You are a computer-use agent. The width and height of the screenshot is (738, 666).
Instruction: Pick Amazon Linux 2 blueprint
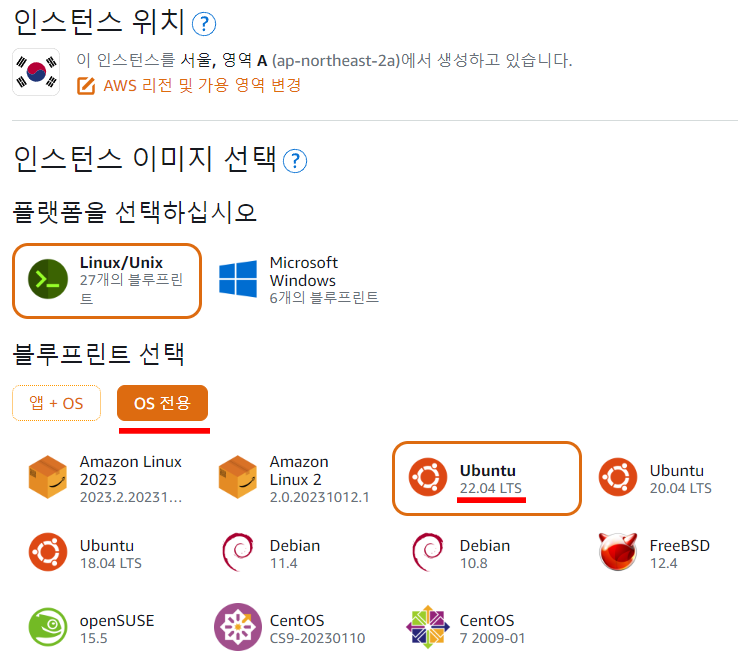[x=294, y=479]
